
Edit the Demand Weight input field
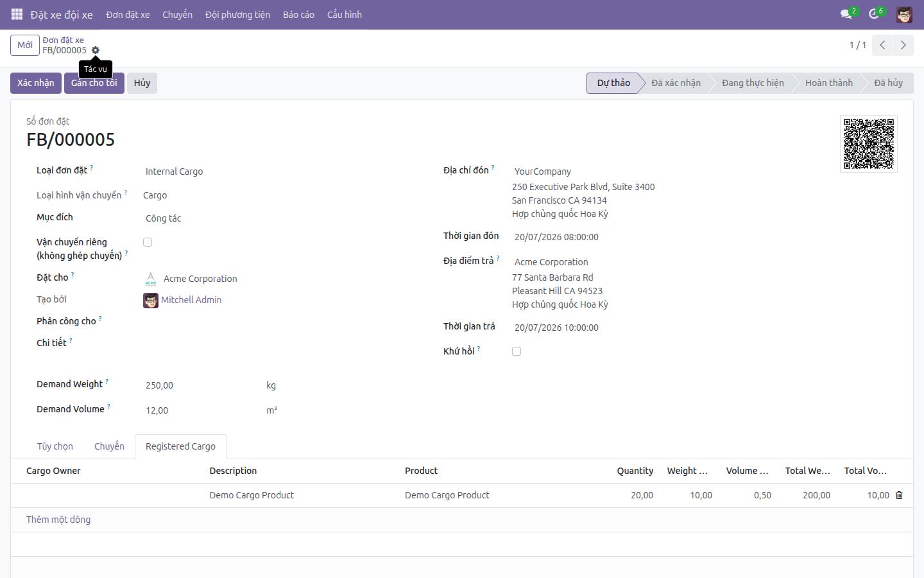[x=201, y=385]
